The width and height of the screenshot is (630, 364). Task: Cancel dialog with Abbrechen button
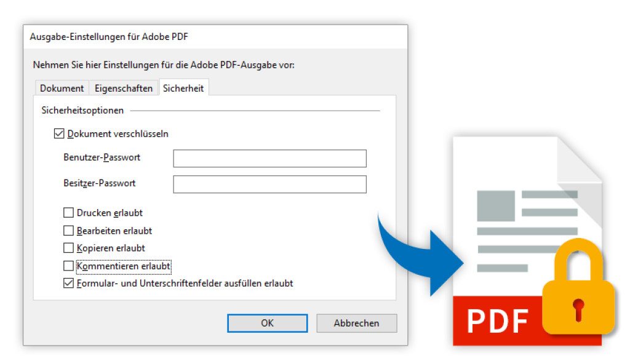click(357, 323)
